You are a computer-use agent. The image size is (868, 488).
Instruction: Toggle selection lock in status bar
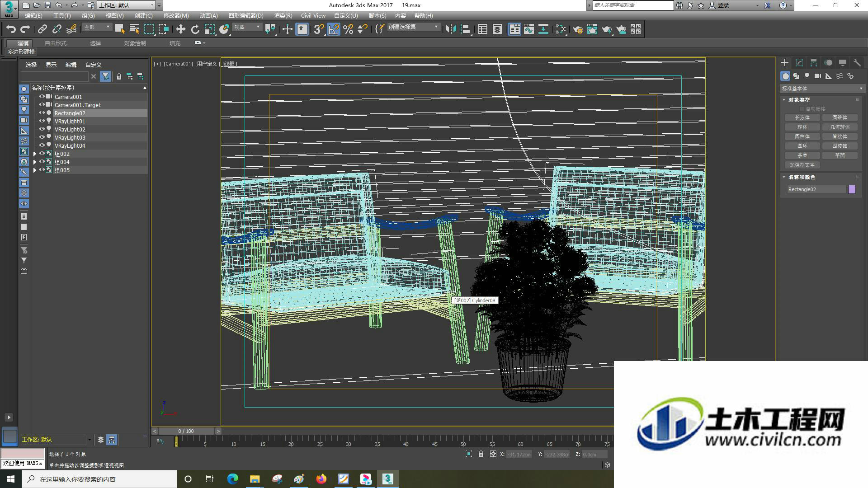[481, 454]
